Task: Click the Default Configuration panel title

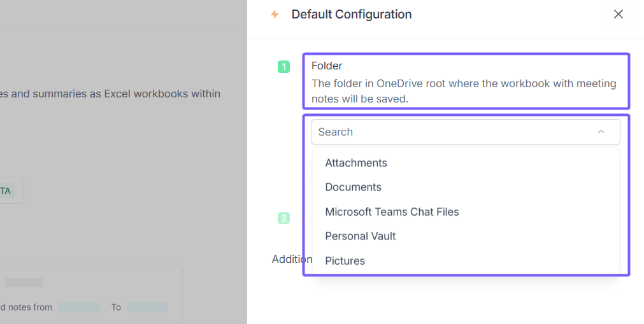Action: pos(351,14)
